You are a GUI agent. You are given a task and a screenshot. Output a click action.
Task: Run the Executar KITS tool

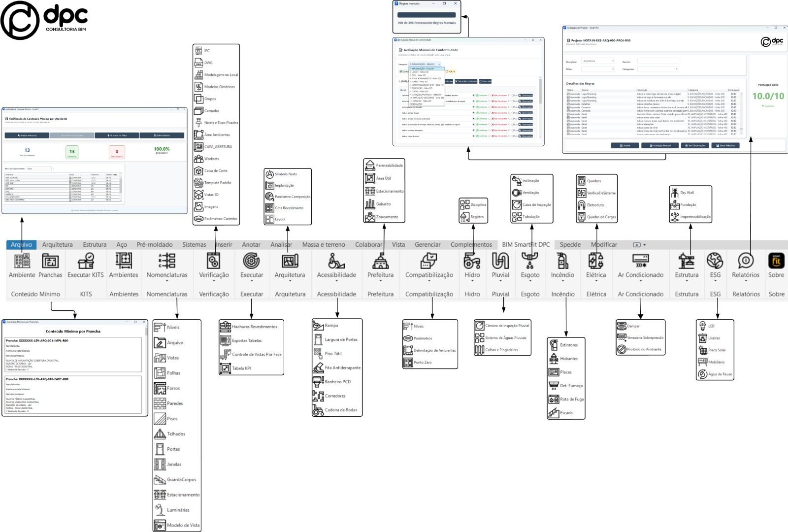coord(86,266)
